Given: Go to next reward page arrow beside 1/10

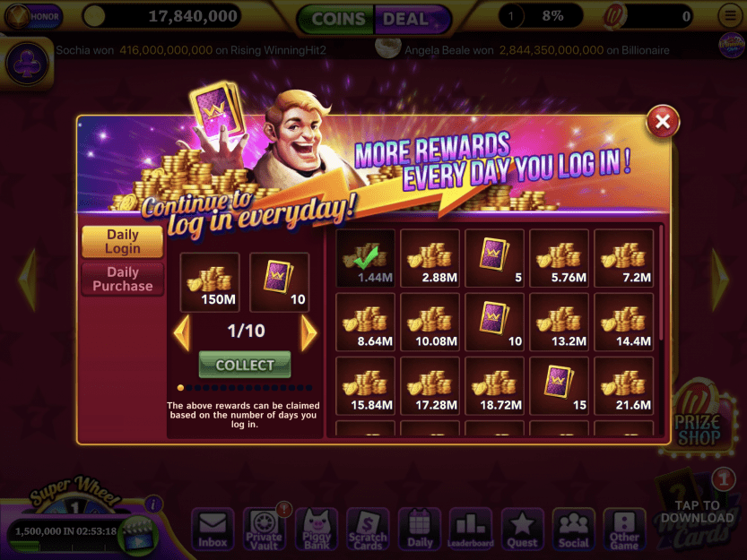Looking at the screenshot, I should pyautogui.click(x=308, y=332).
